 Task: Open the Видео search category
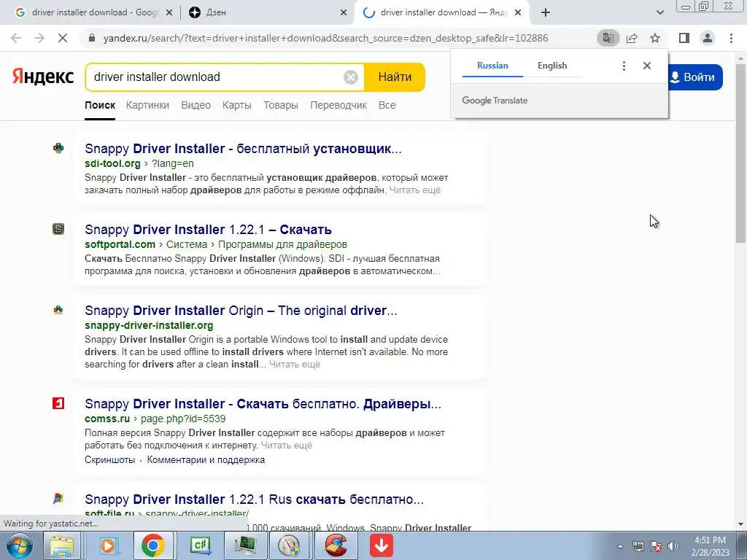click(x=196, y=105)
